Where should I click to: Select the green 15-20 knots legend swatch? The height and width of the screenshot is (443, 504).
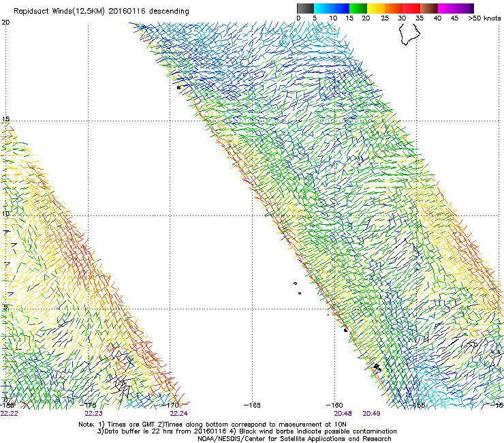point(358,8)
